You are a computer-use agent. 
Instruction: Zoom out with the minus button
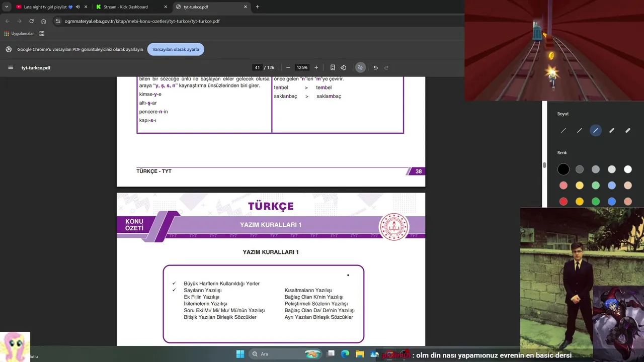[288, 67]
